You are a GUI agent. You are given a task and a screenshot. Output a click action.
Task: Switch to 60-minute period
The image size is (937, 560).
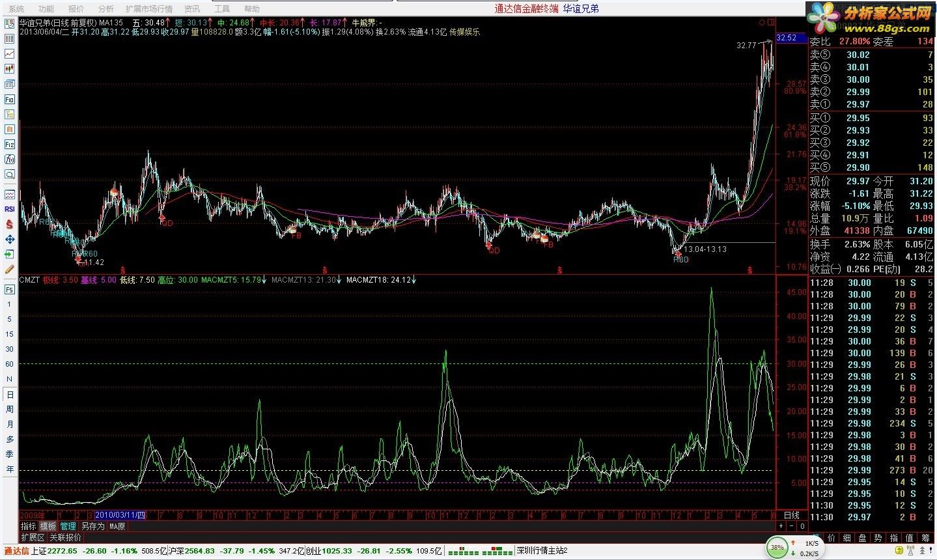coord(10,364)
